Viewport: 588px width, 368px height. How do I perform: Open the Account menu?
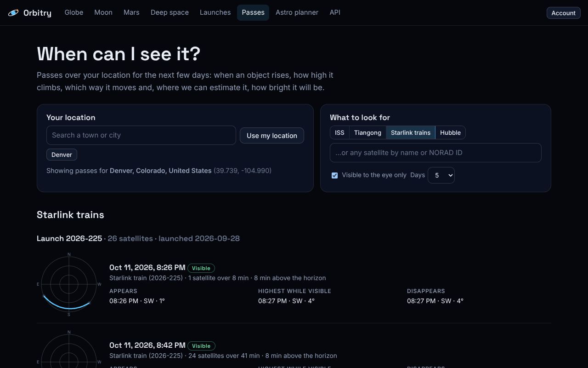[563, 13]
